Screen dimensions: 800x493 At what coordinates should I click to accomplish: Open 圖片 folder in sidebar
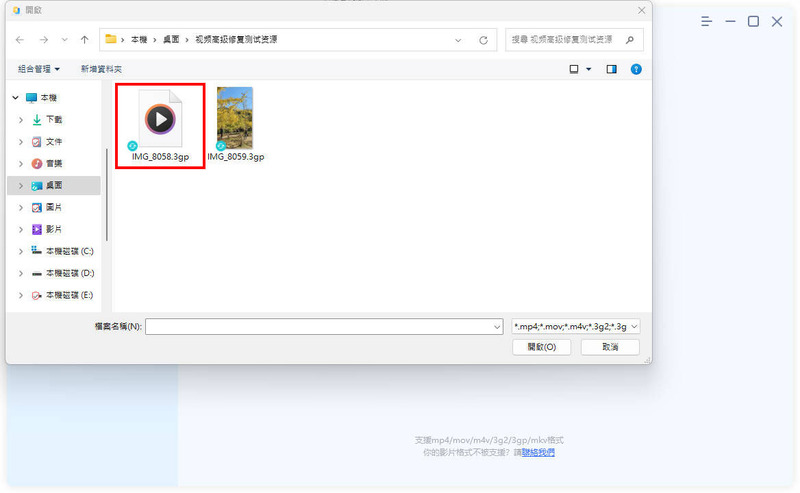coord(54,207)
